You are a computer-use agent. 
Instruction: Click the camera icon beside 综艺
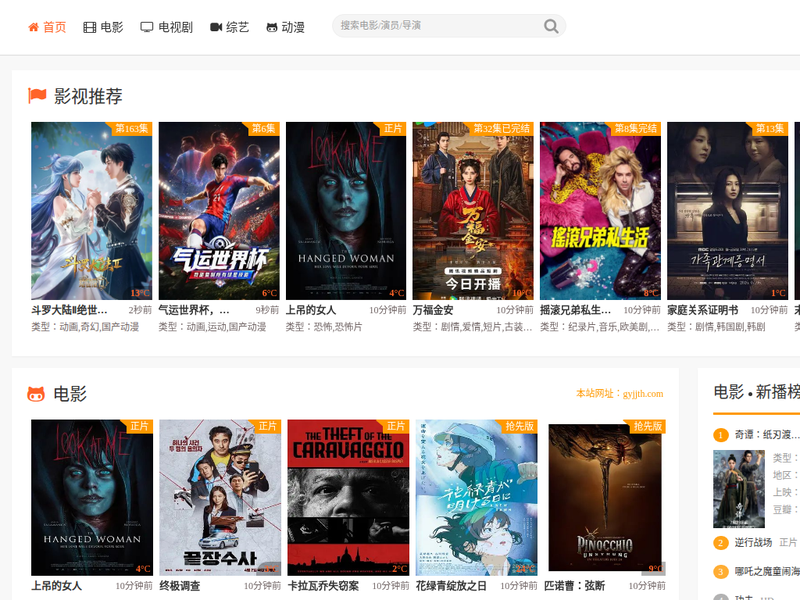216,27
